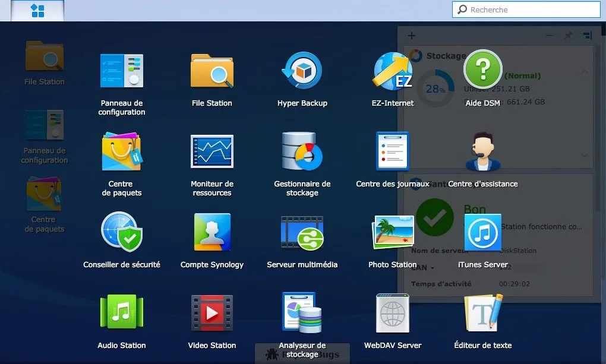606x364 pixels.
Task: Launch Moniteur de ressources
Action: pyautogui.click(x=212, y=151)
